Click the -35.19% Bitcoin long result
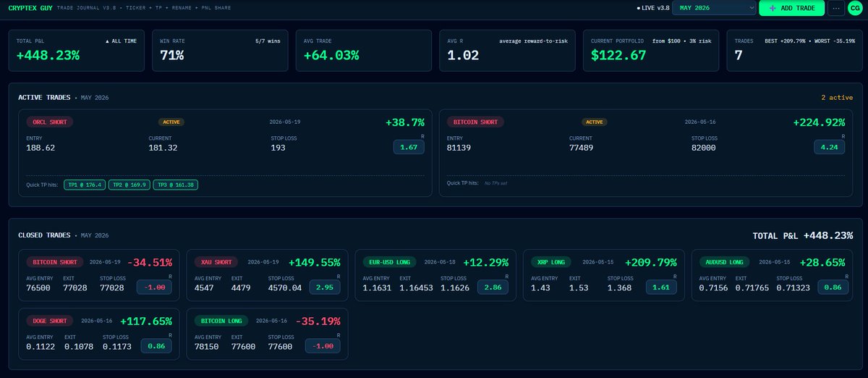The image size is (868, 378). coord(318,320)
